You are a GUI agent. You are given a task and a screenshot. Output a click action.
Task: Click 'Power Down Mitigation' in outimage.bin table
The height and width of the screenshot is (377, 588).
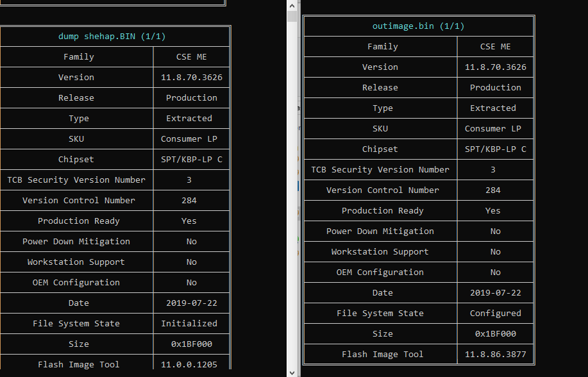(x=380, y=231)
